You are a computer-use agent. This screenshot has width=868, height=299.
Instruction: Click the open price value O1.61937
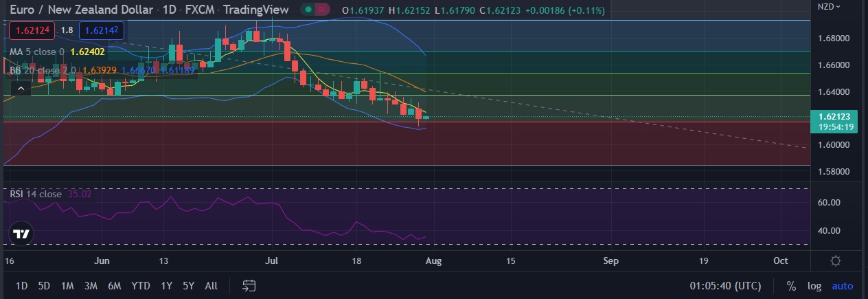coord(363,10)
